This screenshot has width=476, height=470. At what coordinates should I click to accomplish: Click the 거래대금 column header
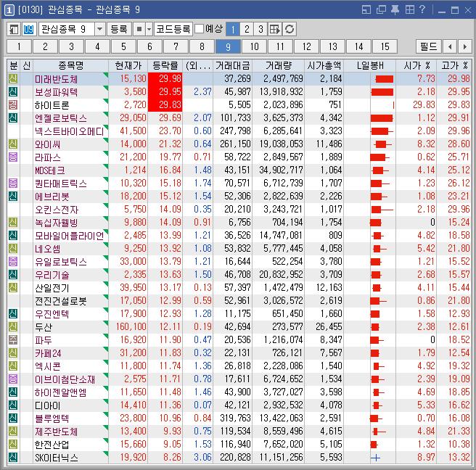[x=232, y=65]
